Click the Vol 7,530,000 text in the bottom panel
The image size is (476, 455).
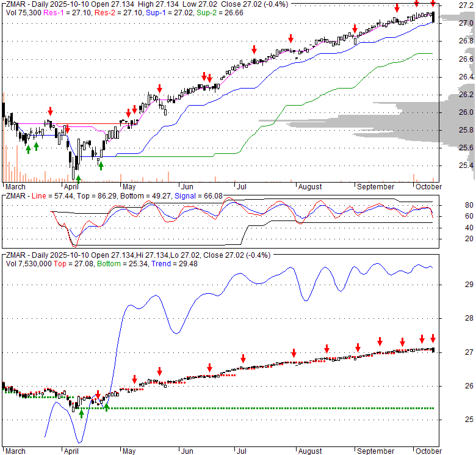(28, 263)
